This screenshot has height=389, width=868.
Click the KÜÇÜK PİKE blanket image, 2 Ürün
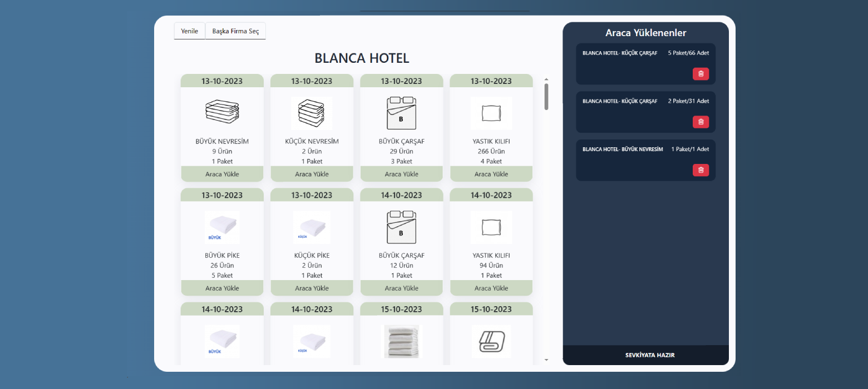click(312, 227)
